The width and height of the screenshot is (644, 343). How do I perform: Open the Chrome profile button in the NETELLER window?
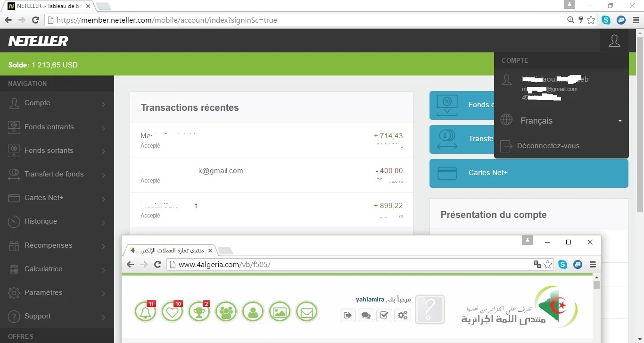[x=570, y=4]
